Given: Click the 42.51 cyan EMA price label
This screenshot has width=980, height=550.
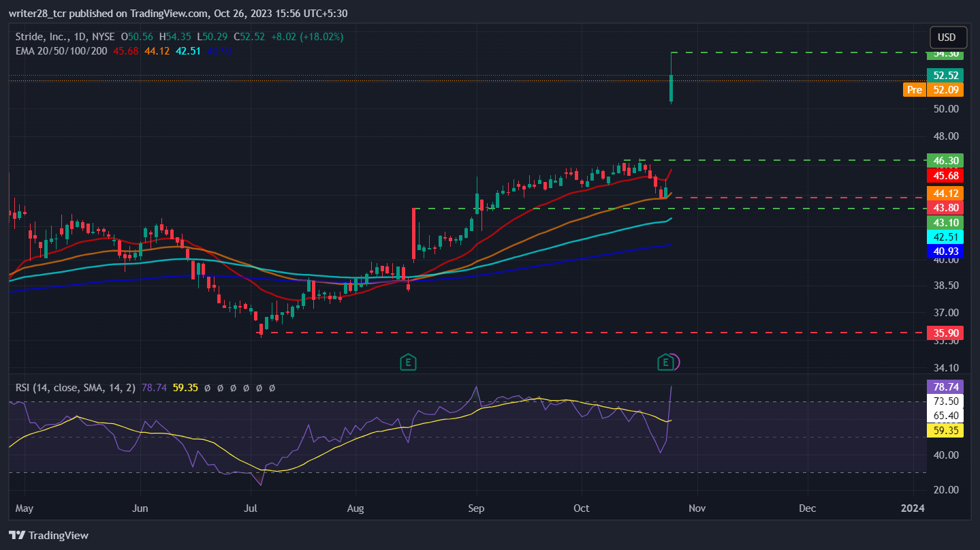Looking at the screenshot, I should pyautogui.click(x=945, y=237).
